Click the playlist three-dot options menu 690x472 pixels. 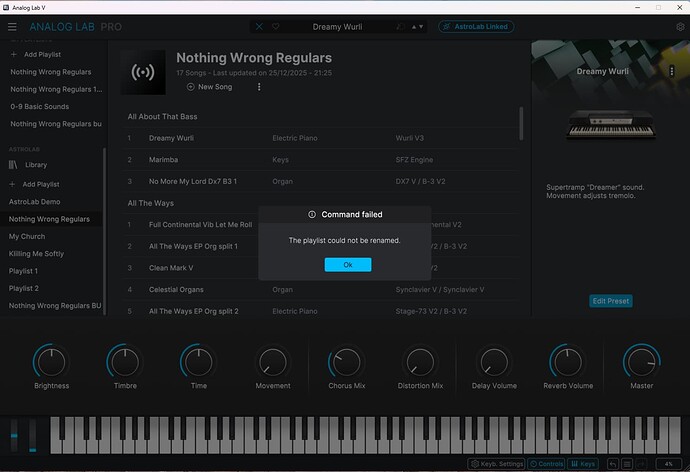pyautogui.click(x=259, y=87)
